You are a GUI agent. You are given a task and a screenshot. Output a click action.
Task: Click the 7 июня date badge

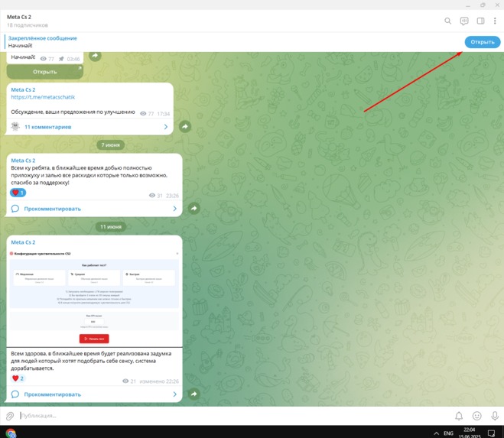coord(111,145)
